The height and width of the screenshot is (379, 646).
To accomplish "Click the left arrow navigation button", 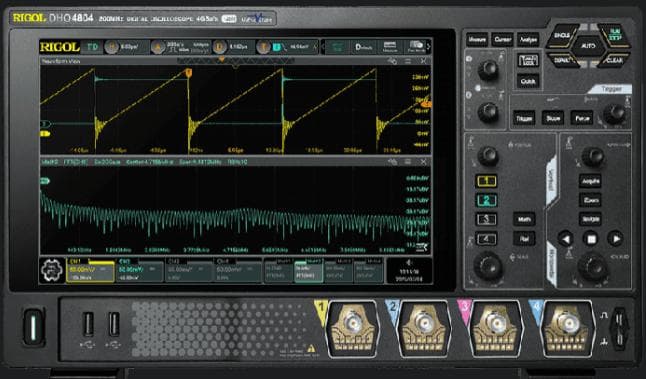I will click(x=566, y=239).
